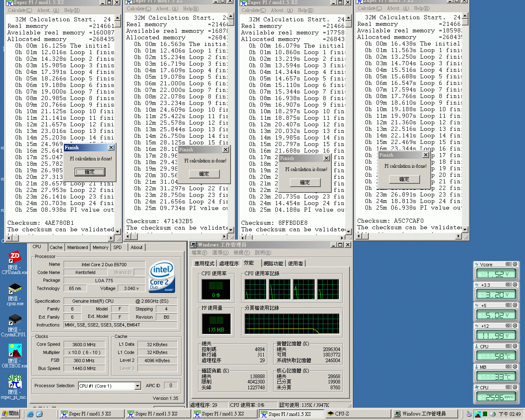Switch to CPU-Z via its taskbar button
This screenshot has height=420, width=525.
[x=358, y=414]
